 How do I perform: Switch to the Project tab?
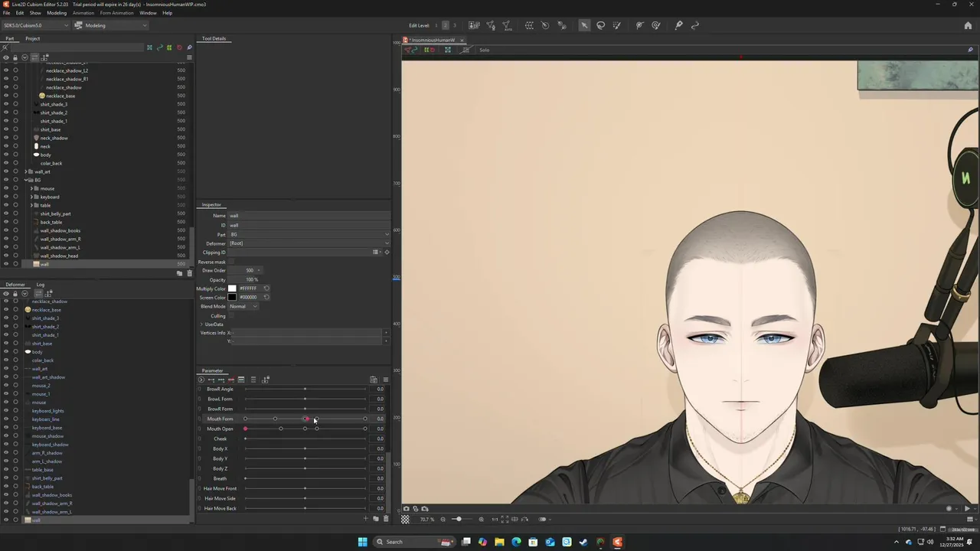tap(32, 38)
